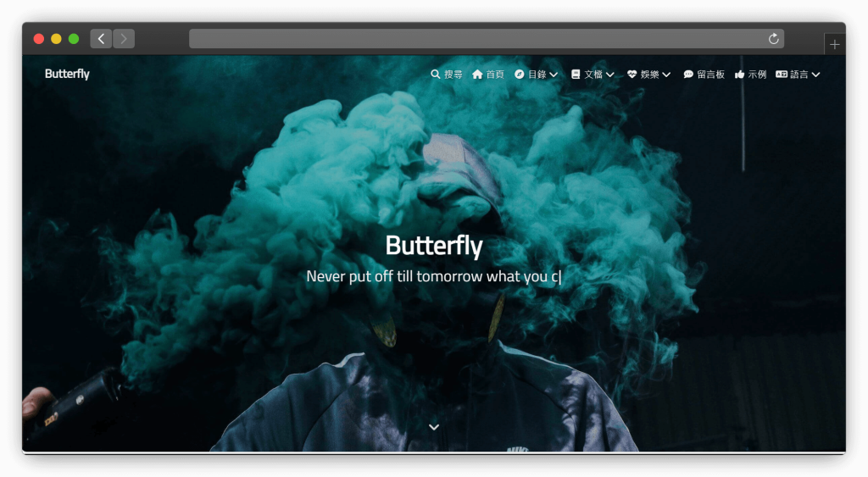This screenshot has height=477, width=868.
Task: Open the 留言板 menu text
Action: pos(710,75)
